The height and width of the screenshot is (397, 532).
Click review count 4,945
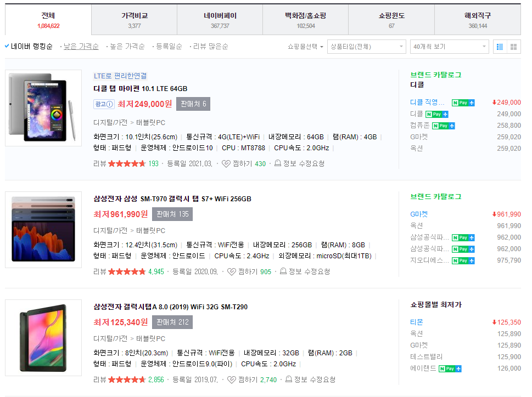(x=156, y=271)
